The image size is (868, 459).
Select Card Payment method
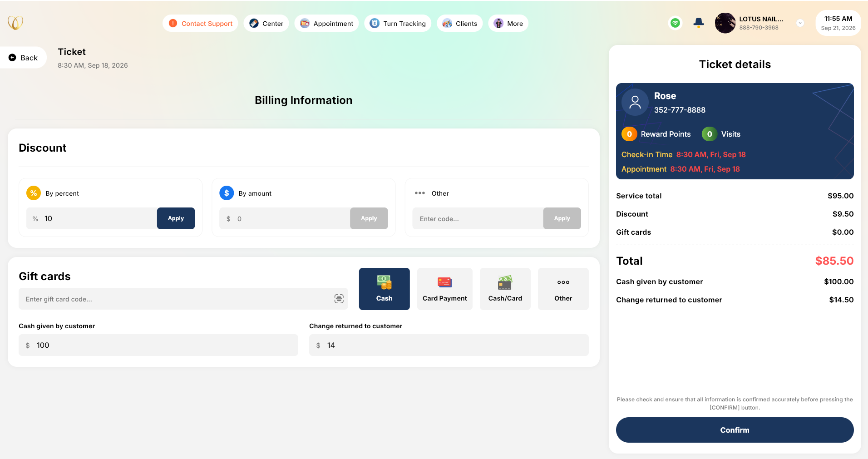(444, 289)
